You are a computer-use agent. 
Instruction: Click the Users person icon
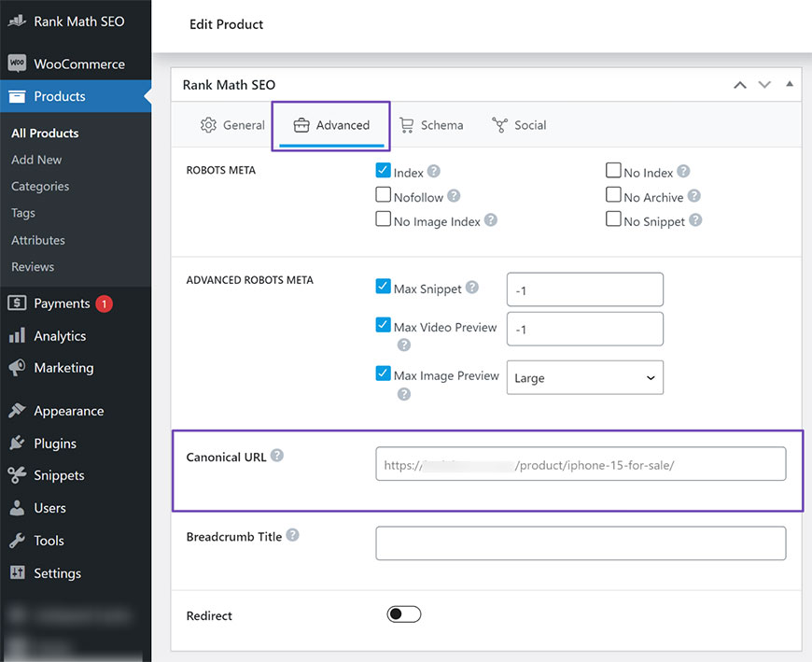coord(17,508)
